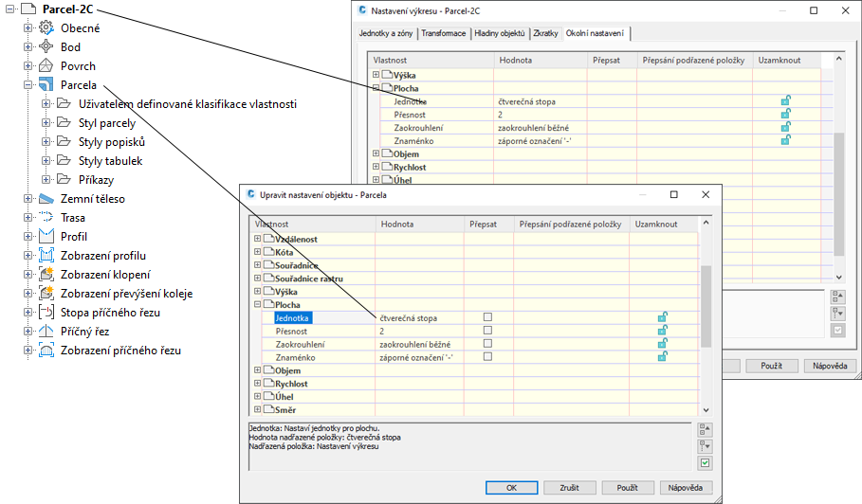This screenshot has width=862, height=504.
Task: Click filter tree button in Parcela dialog
Action: (x=705, y=446)
